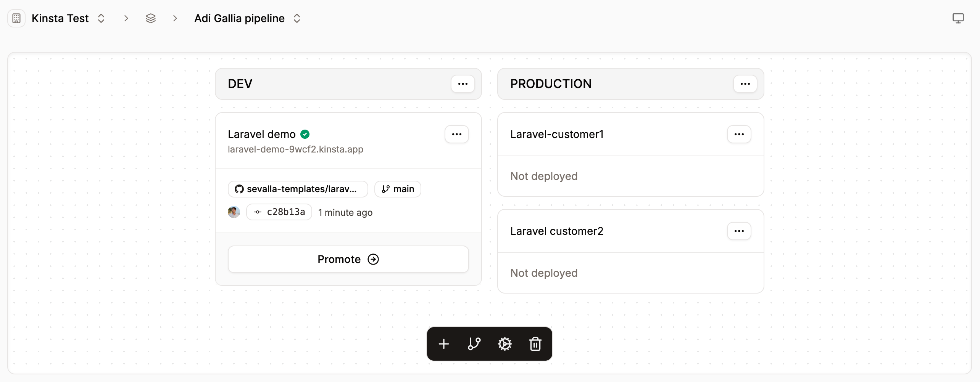
Task: Open pipeline settings via the gear icon
Action: point(505,343)
